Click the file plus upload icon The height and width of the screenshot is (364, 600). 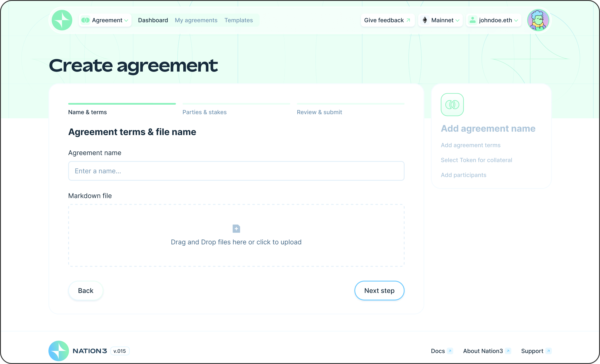[x=236, y=229]
